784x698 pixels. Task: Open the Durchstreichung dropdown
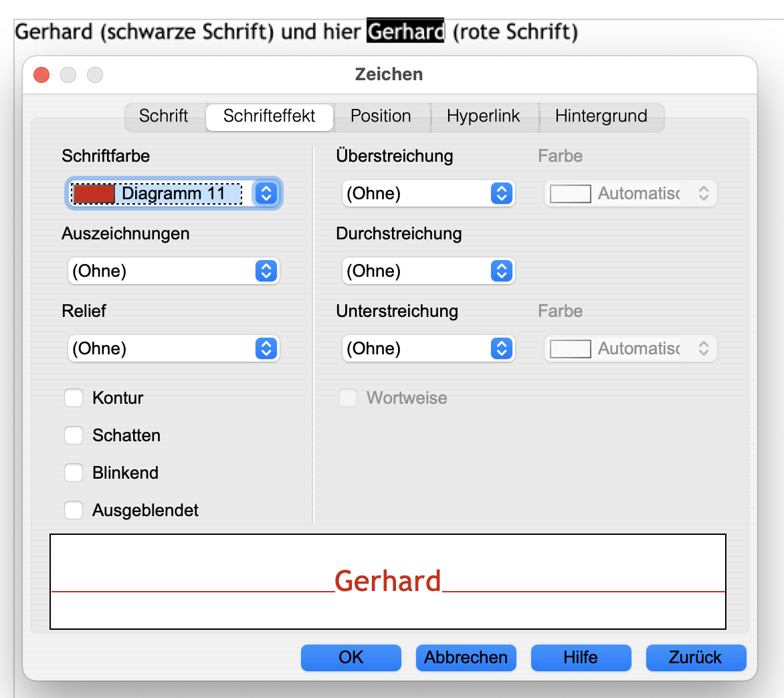coord(501,271)
